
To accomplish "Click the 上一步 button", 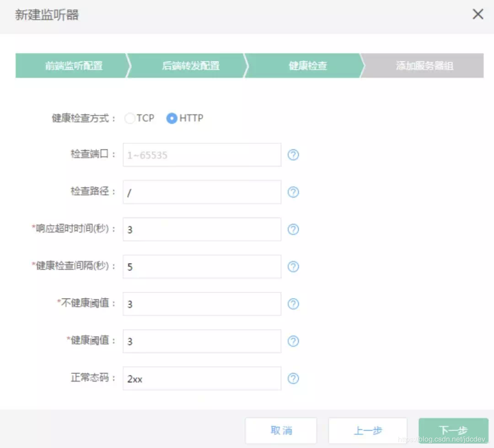I will [x=368, y=430].
